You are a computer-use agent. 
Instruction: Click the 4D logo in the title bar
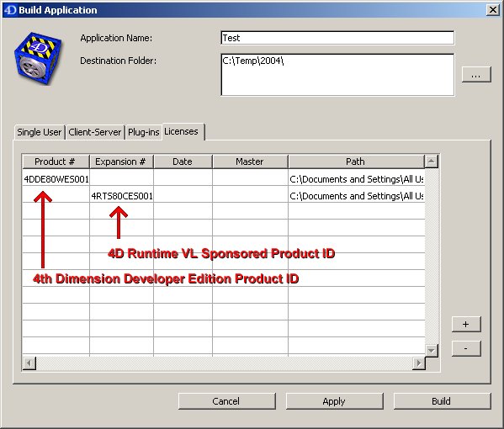tap(10, 10)
